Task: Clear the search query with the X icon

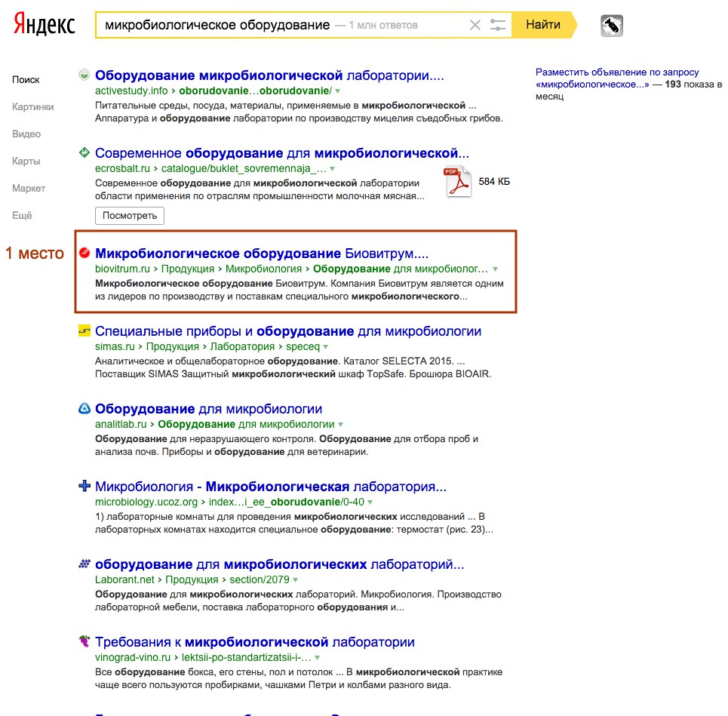Action: click(x=475, y=25)
